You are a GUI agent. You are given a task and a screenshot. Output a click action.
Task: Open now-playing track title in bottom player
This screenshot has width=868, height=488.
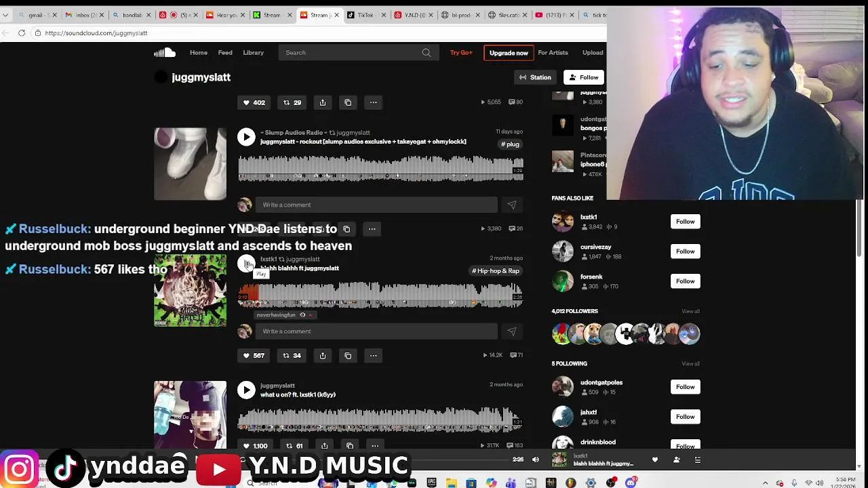click(x=603, y=464)
